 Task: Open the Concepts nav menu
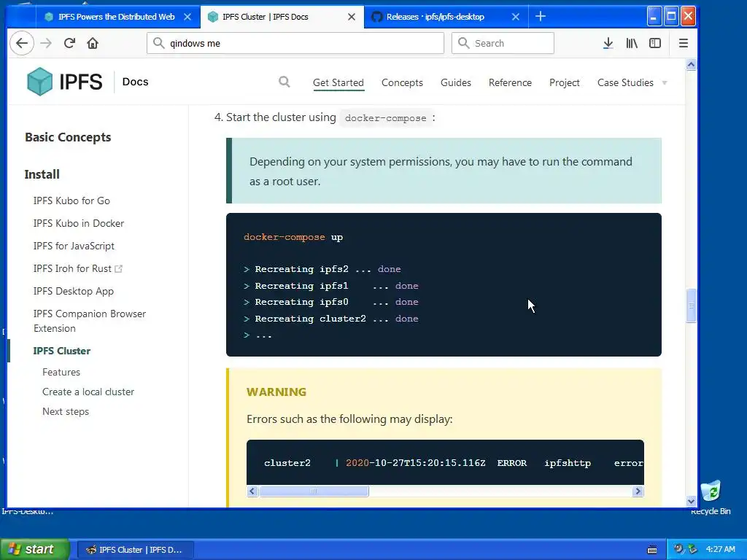coord(402,82)
